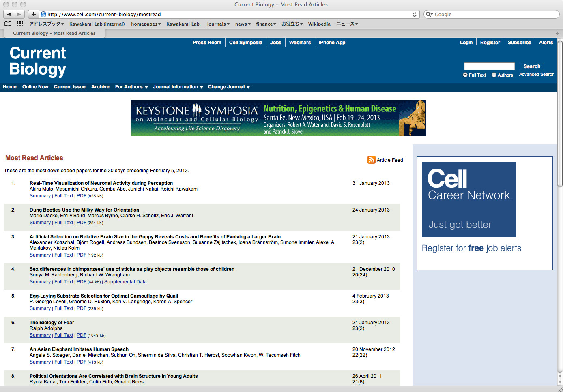Click the vertical page scrollbar
Viewport: 563px width, 392px height.
click(560, 114)
